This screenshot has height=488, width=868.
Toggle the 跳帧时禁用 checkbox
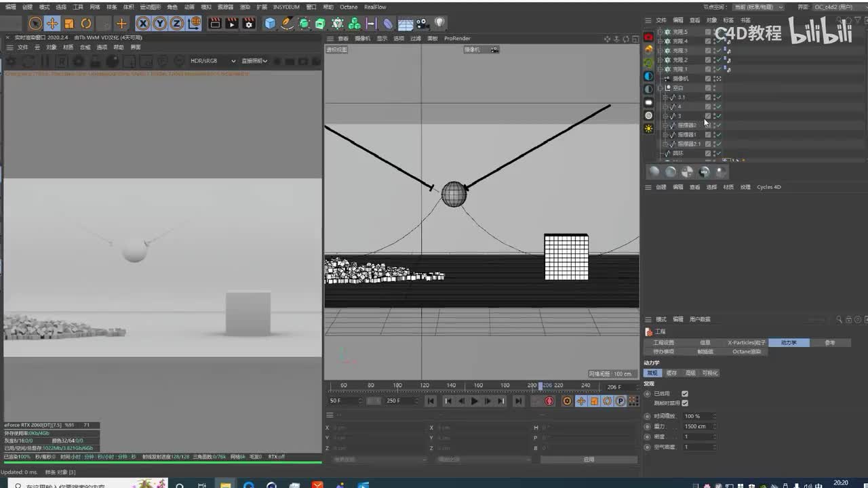[x=685, y=403]
